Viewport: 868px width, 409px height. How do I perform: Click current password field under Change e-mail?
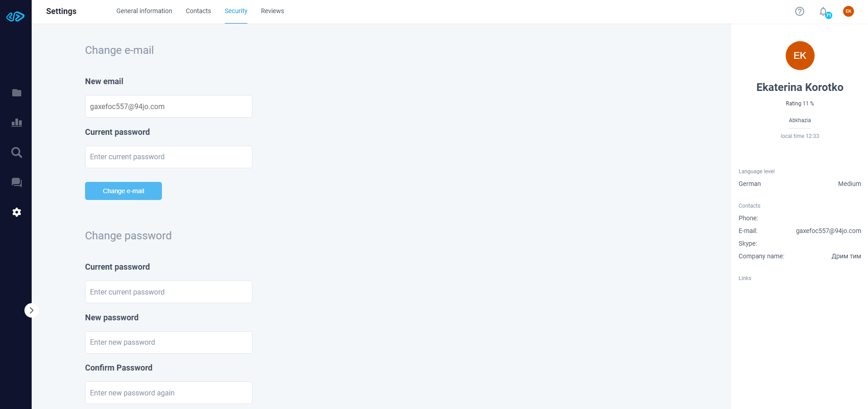169,157
